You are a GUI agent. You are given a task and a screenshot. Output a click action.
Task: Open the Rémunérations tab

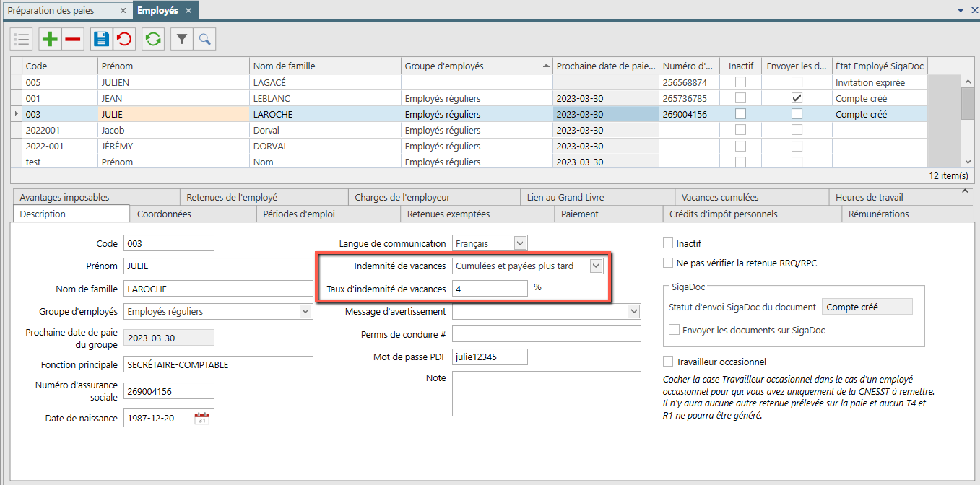906,214
